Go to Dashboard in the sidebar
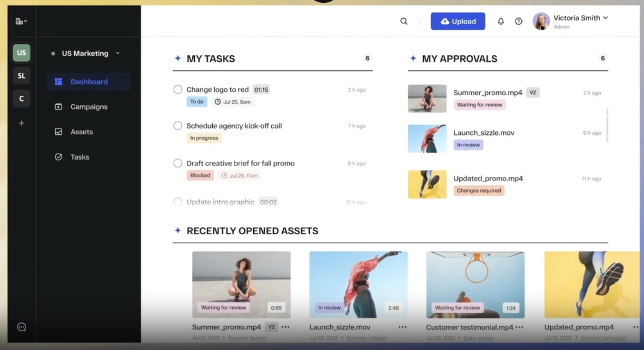This screenshot has width=644, height=350. [x=88, y=81]
